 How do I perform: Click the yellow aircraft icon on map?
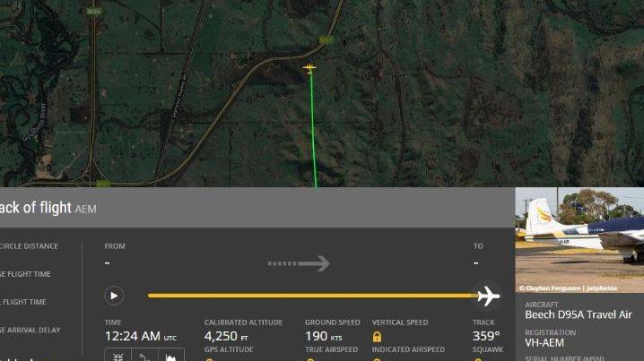pyautogui.click(x=309, y=68)
